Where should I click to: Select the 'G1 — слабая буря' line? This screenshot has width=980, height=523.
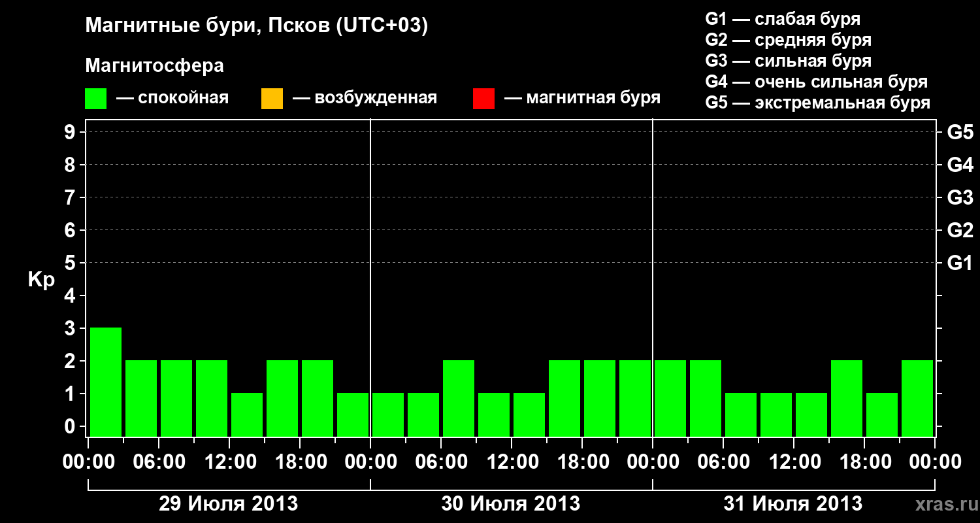783,19
